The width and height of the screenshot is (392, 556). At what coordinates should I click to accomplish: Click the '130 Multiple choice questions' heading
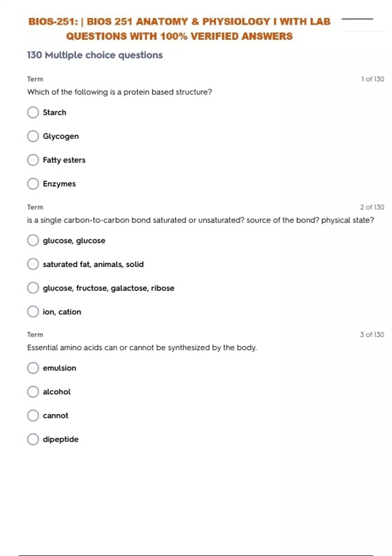[x=95, y=55]
